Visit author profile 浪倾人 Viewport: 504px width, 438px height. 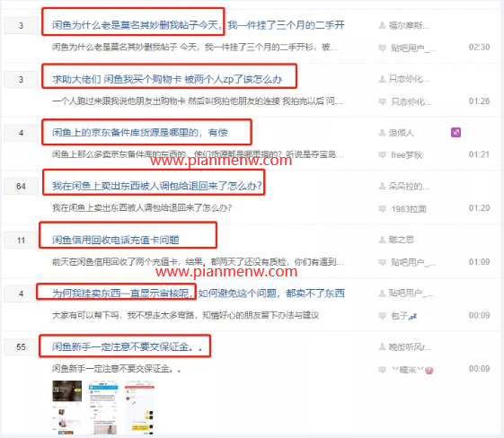click(x=402, y=132)
